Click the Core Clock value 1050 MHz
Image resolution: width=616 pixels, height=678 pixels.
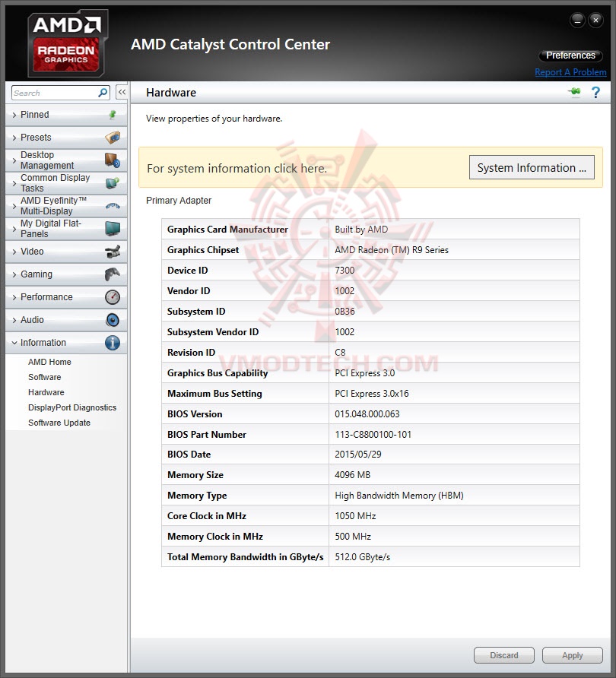click(x=356, y=516)
